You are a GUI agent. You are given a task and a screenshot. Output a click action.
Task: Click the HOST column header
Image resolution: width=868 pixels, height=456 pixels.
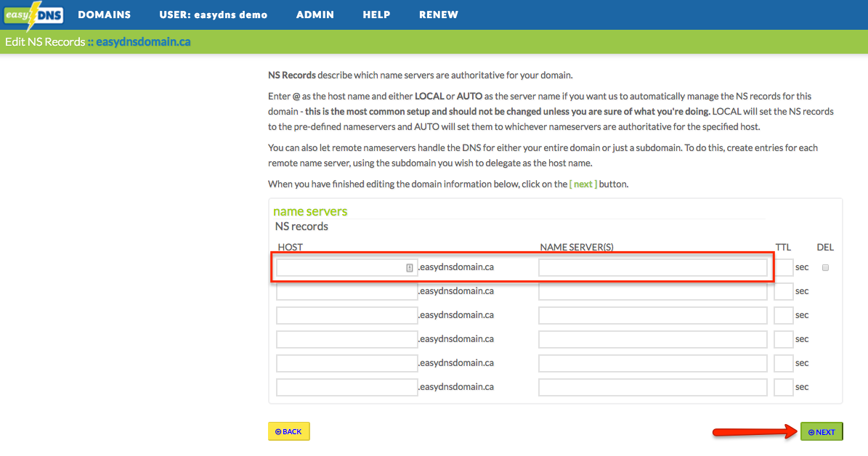pos(290,248)
